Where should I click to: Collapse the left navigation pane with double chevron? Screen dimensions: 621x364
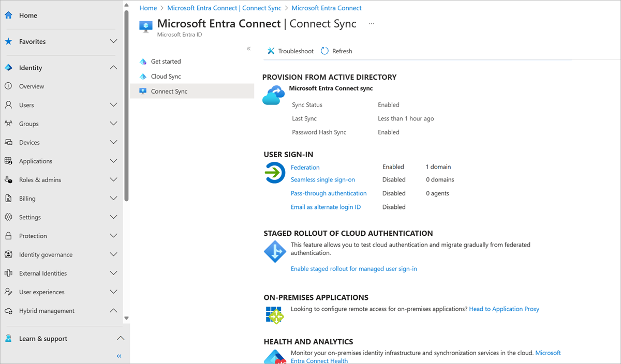pos(119,356)
